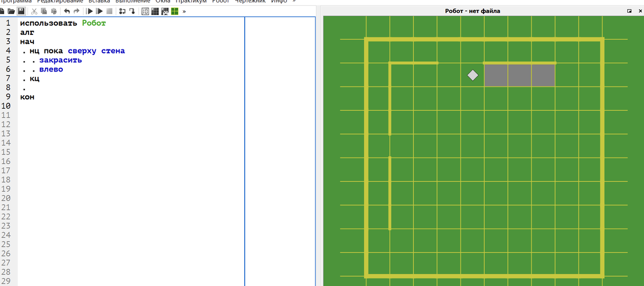This screenshot has width=644, height=286.
Task: Step out with the toolbar icon
Action: tap(132, 11)
